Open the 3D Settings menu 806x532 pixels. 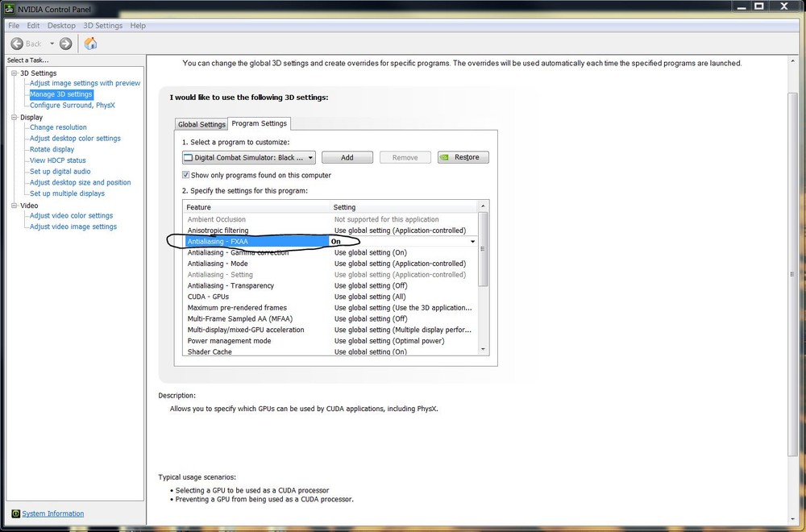(x=103, y=26)
